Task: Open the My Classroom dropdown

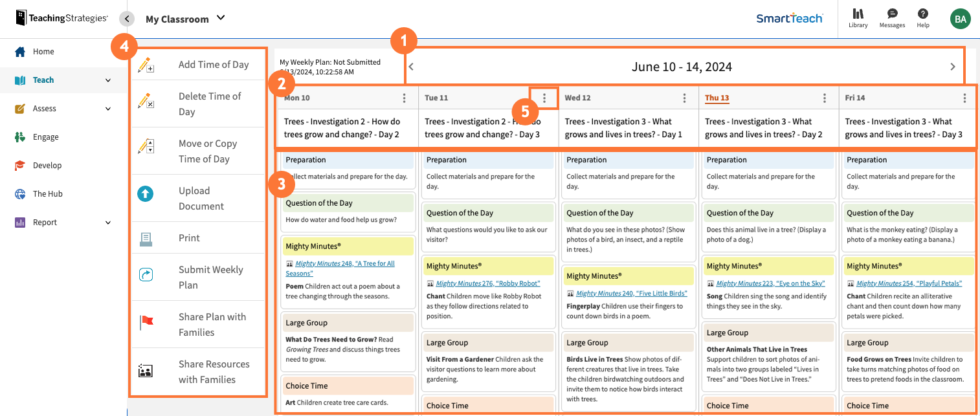Action: (x=220, y=19)
